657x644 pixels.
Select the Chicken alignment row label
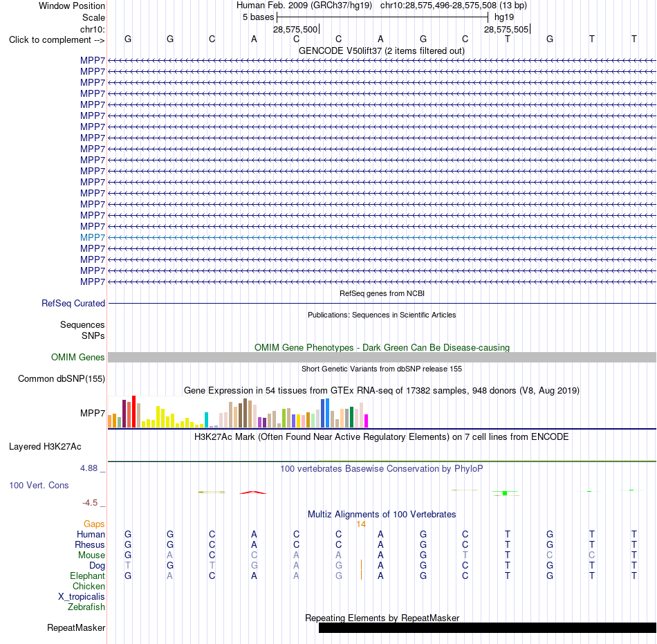pyautogui.click(x=89, y=586)
